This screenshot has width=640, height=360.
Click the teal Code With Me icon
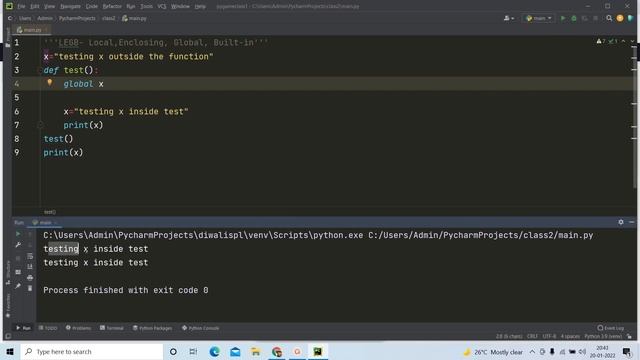[x=631, y=18]
